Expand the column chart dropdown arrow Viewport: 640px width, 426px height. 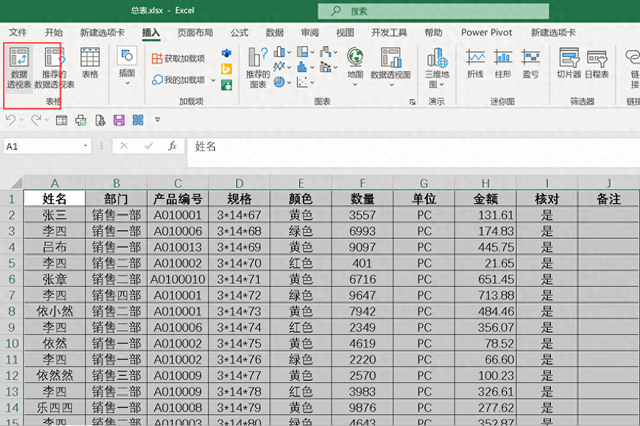coord(289,52)
